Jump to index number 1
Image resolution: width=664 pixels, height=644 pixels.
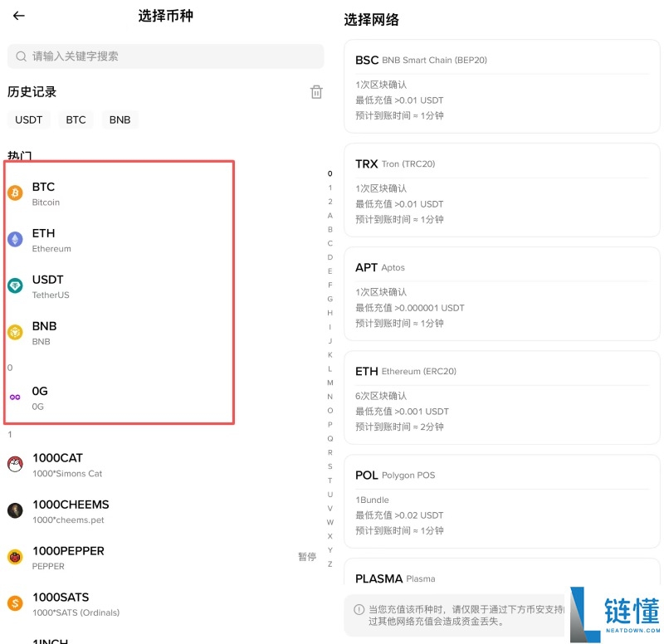tap(330, 188)
